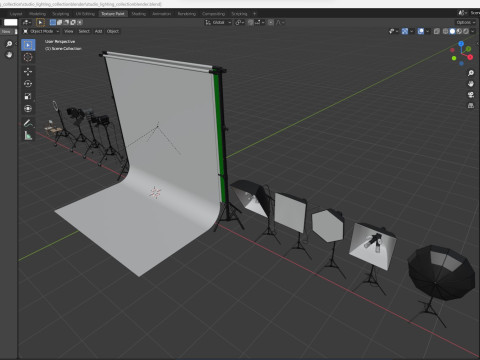
Task: Open the pivot point dropdown
Action: pyautogui.click(x=240, y=22)
